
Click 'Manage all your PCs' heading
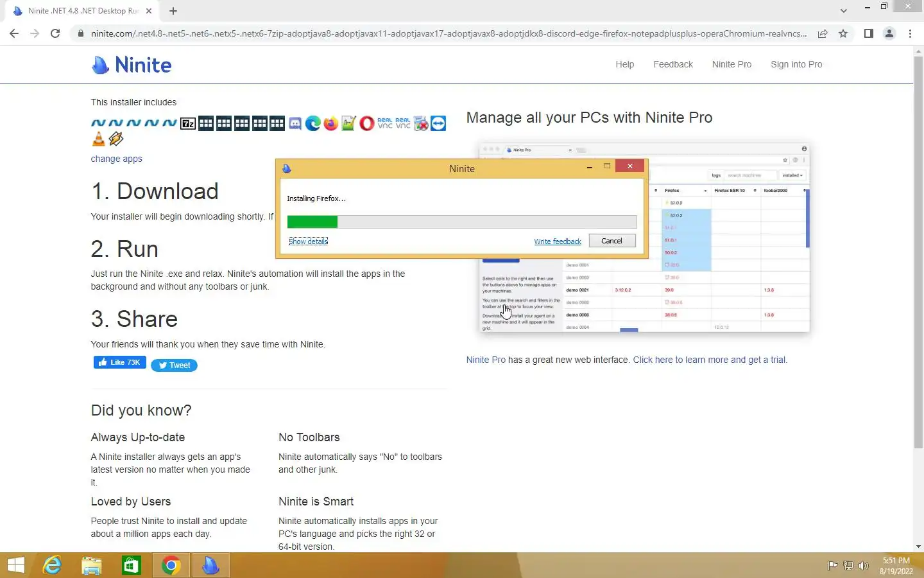[x=589, y=118]
